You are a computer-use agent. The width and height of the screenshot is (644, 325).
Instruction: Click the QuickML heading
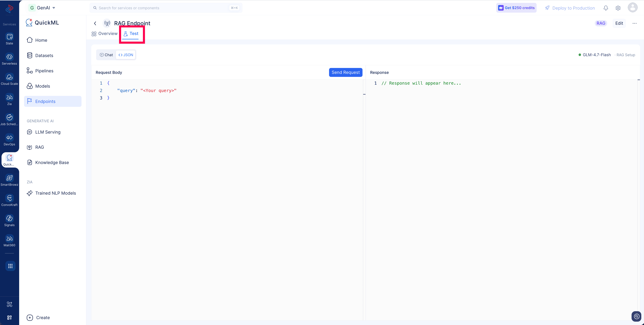[47, 23]
